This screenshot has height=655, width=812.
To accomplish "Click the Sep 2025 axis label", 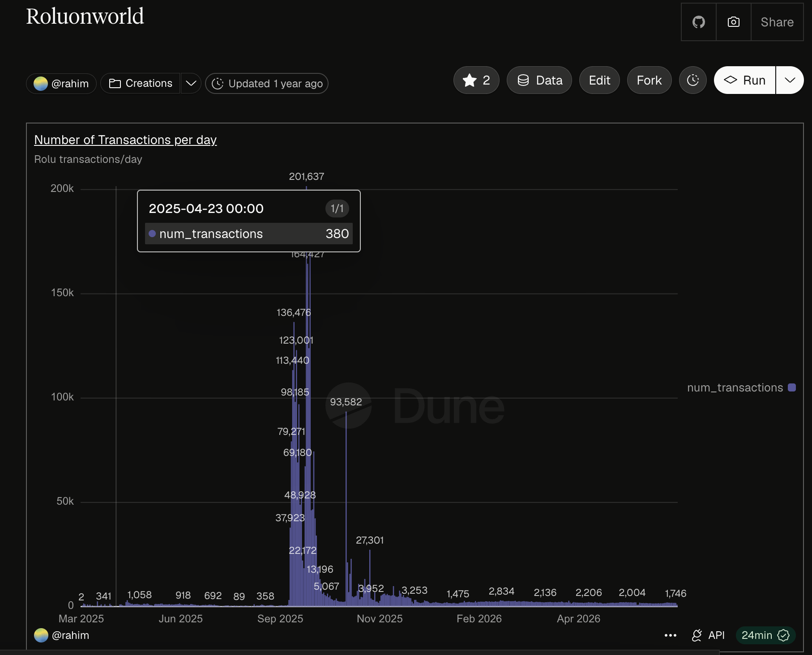I will pyautogui.click(x=280, y=618).
